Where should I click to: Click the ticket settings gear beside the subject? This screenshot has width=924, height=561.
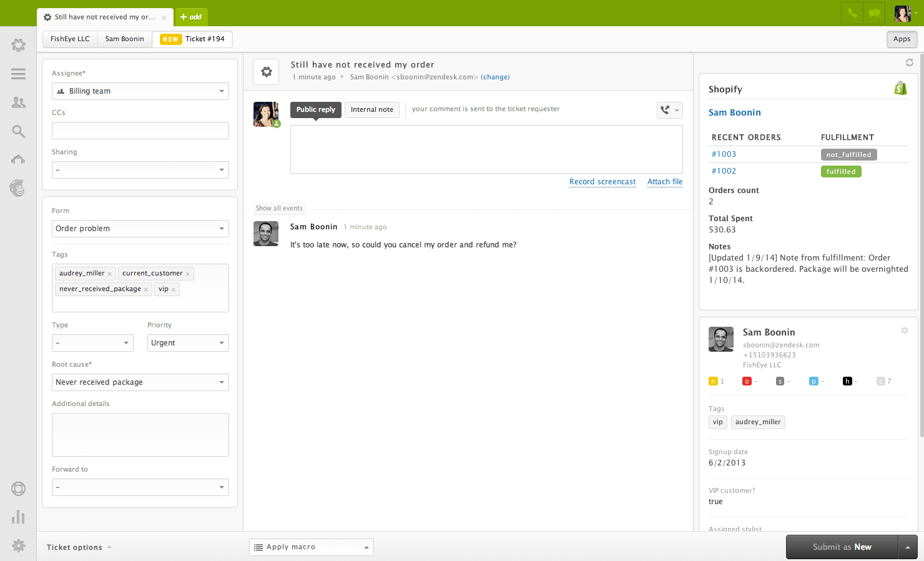tap(265, 71)
